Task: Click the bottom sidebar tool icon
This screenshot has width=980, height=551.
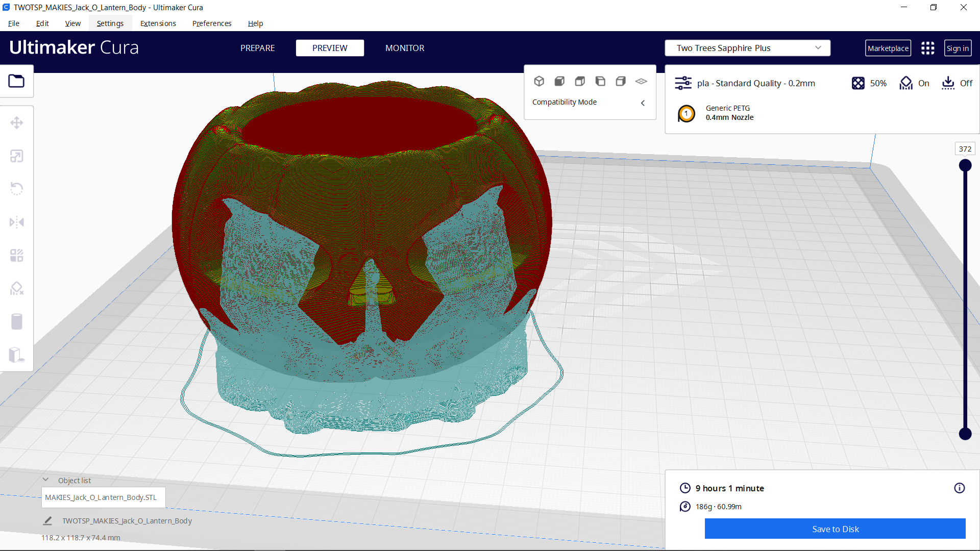Action: click(16, 355)
